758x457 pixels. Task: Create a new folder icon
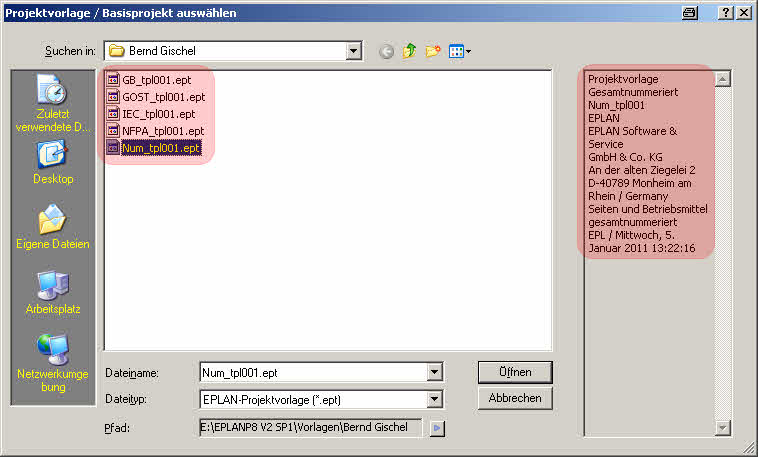pos(433,51)
